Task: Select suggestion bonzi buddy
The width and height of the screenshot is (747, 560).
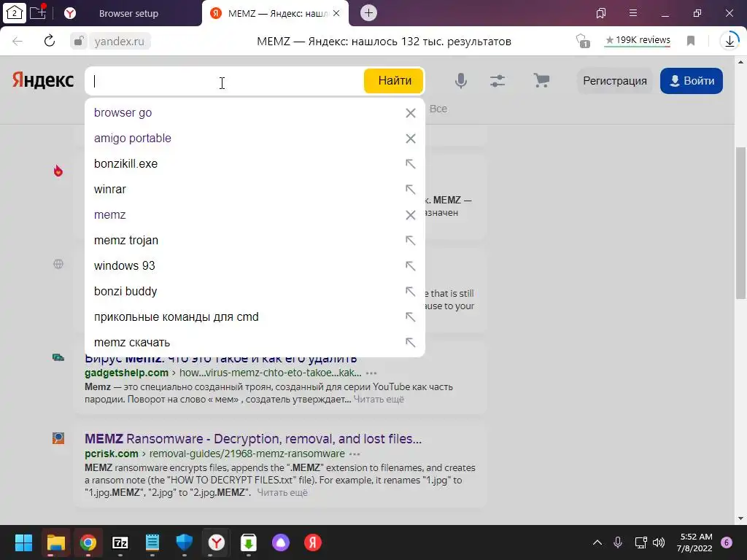Action: click(x=125, y=292)
